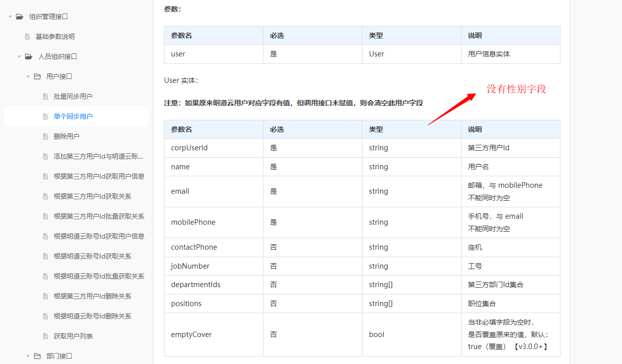This screenshot has width=622, height=364.
Task: Open the 批量同步用户 doc page
Action: coord(73,96)
